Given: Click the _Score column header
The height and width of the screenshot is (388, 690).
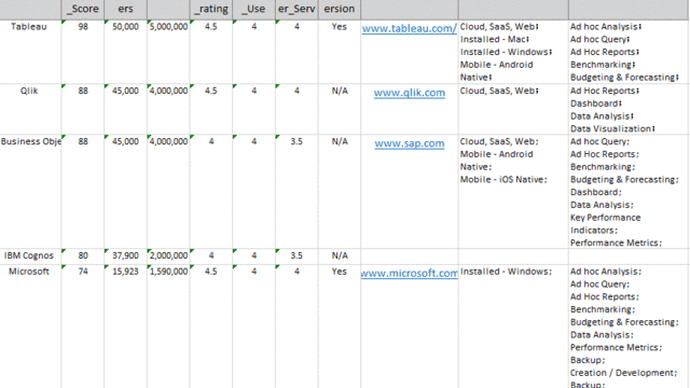Looking at the screenshot, I should pos(83,9).
